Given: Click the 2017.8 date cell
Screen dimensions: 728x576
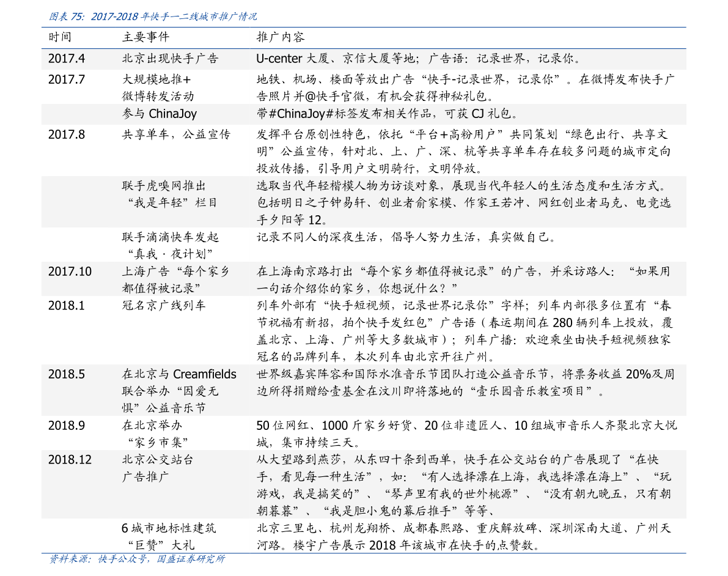Looking at the screenshot, I should [67, 135].
